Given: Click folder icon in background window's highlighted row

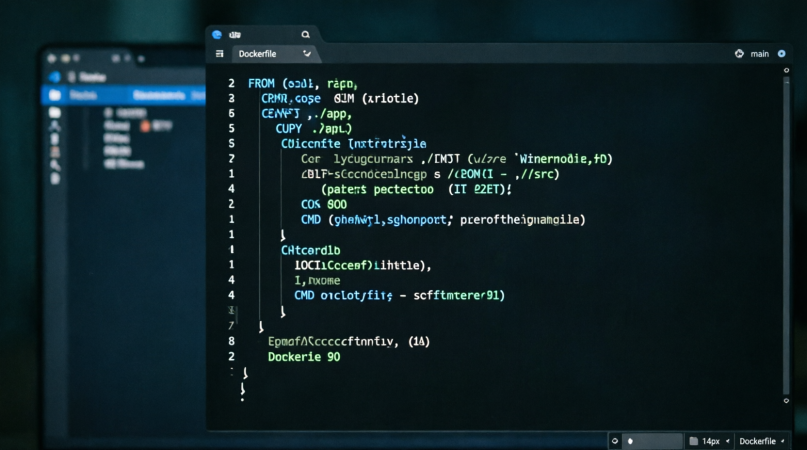Looking at the screenshot, I should click(x=55, y=95).
